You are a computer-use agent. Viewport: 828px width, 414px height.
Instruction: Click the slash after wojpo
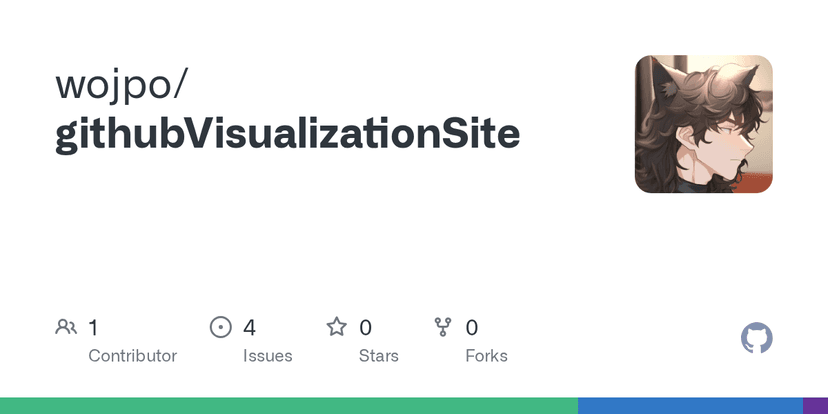click(x=178, y=85)
